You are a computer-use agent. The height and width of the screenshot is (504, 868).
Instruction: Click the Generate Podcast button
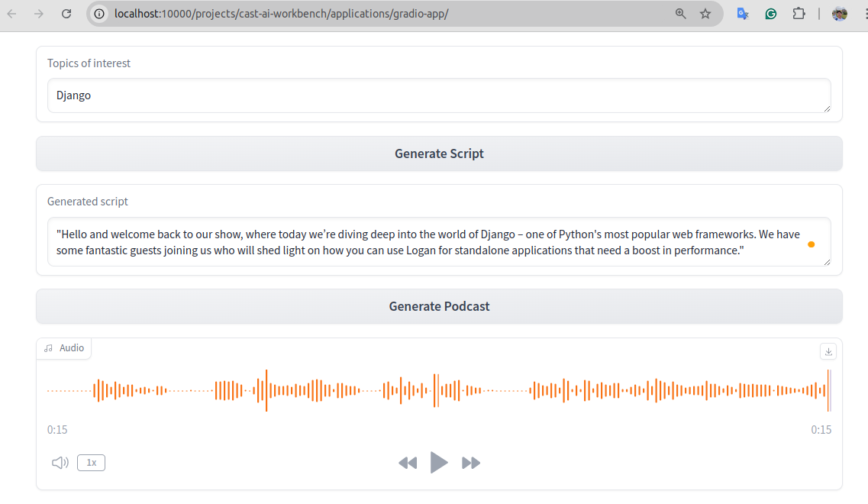439,306
